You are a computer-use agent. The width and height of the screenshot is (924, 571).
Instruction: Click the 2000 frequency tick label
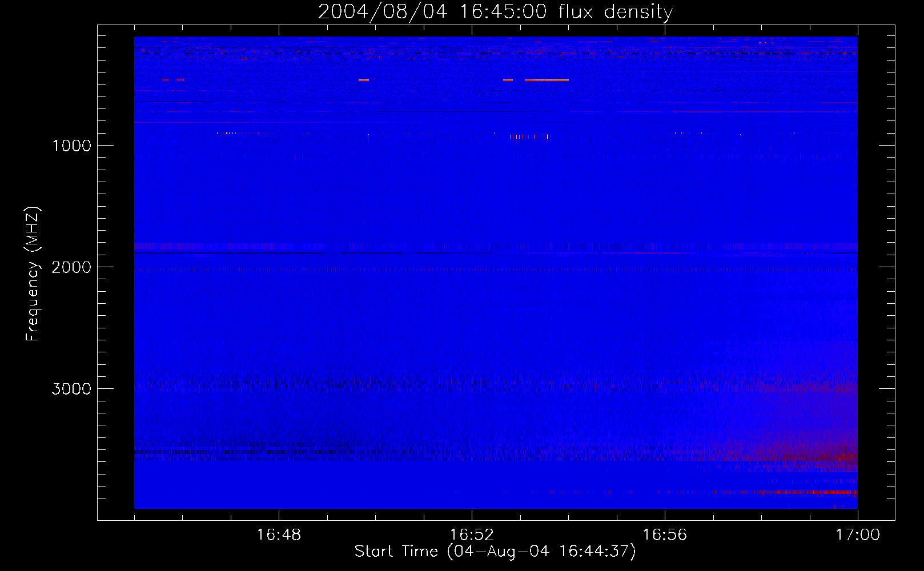point(71,267)
